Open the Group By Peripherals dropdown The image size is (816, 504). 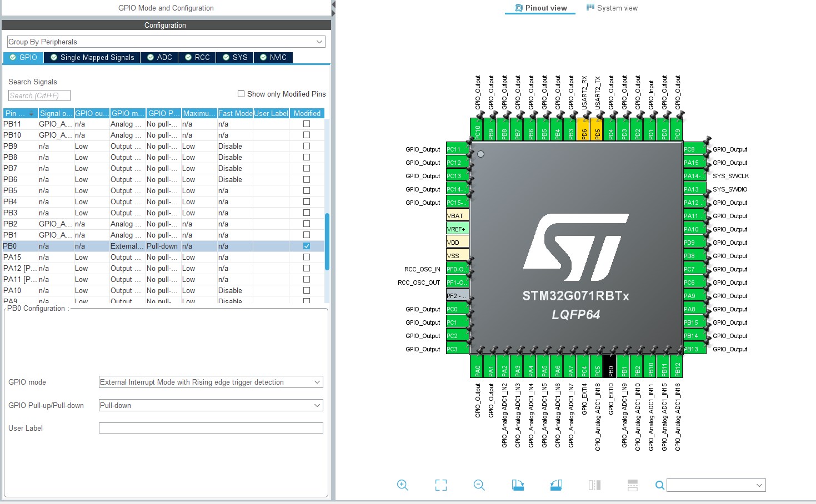pyautogui.click(x=166, y=42)
